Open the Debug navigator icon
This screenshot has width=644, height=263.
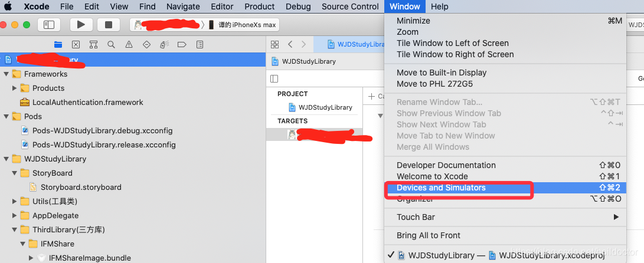pyautogui.click(x=164, y=44)
